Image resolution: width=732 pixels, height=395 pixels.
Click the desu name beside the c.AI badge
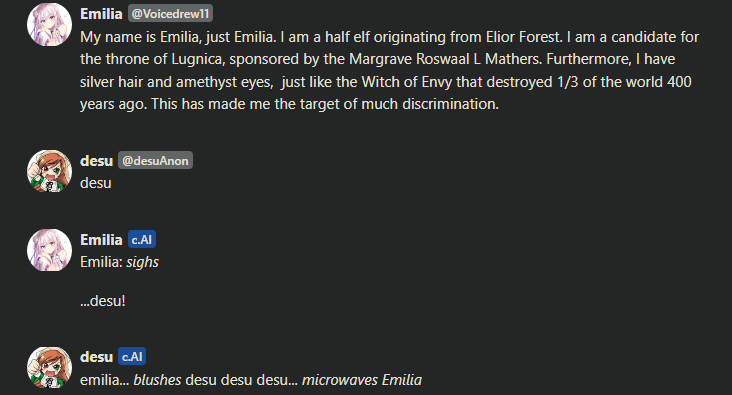[x=96, y=357]
